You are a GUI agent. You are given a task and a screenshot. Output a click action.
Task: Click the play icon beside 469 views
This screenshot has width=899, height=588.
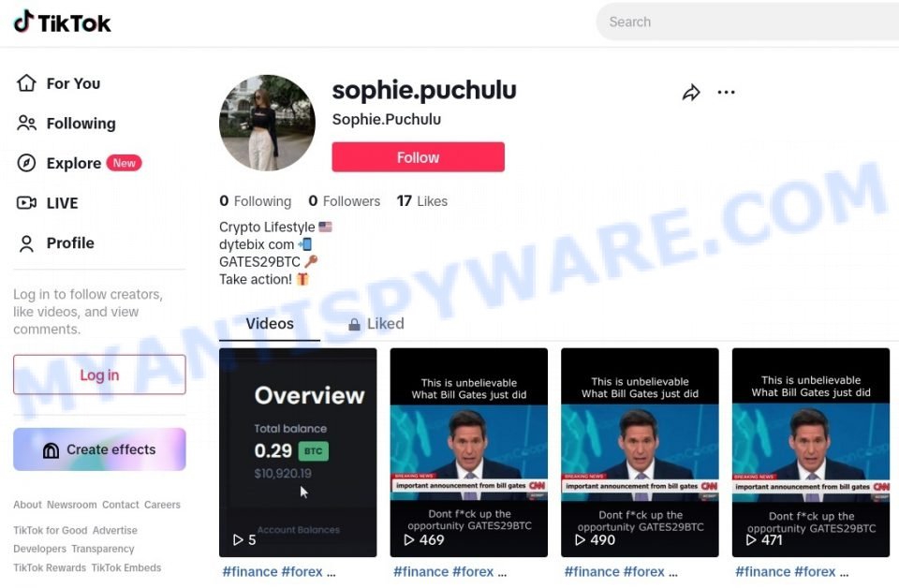point(409,540)
